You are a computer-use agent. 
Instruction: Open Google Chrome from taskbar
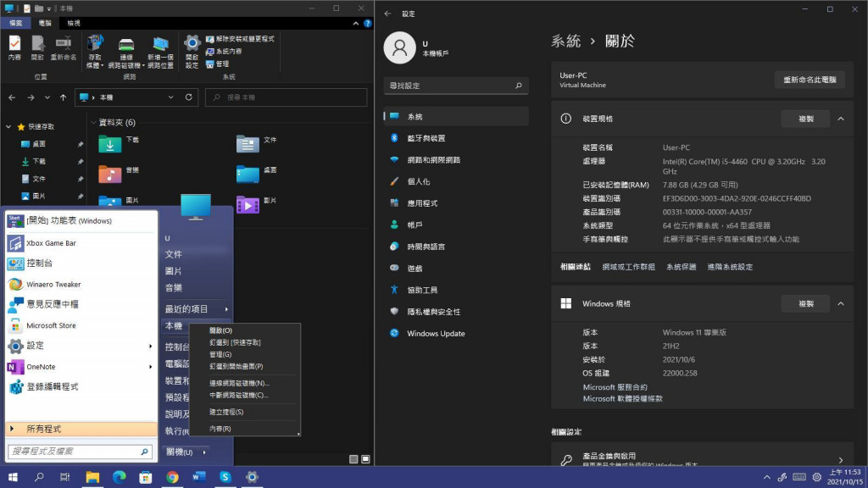pos(172,477)
